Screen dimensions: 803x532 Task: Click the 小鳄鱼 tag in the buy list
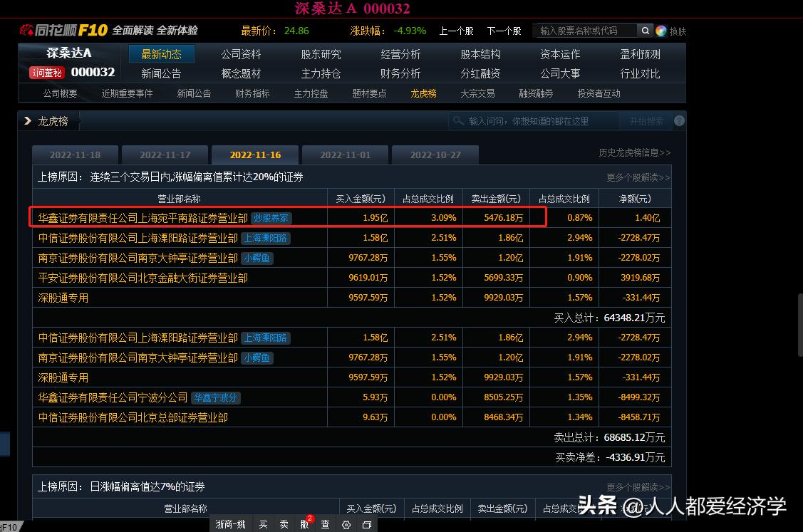(x=257, y=258)
